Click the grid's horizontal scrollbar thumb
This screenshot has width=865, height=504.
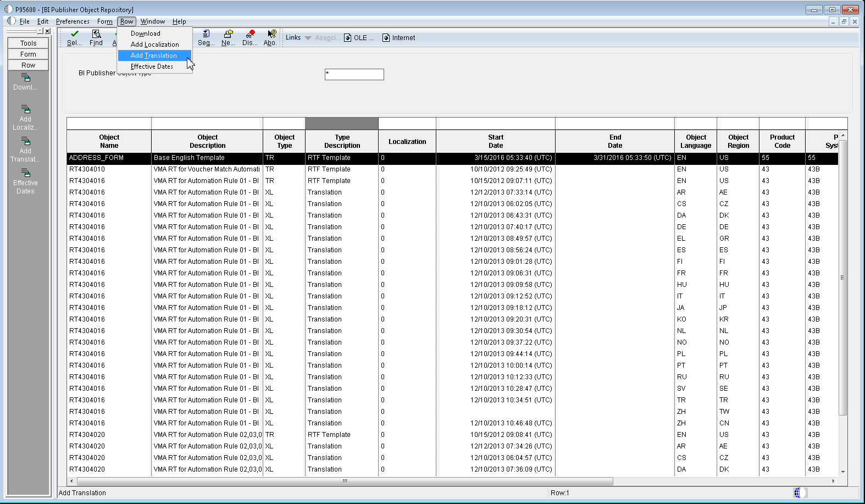pyautogui.click(x=345, y=481)
